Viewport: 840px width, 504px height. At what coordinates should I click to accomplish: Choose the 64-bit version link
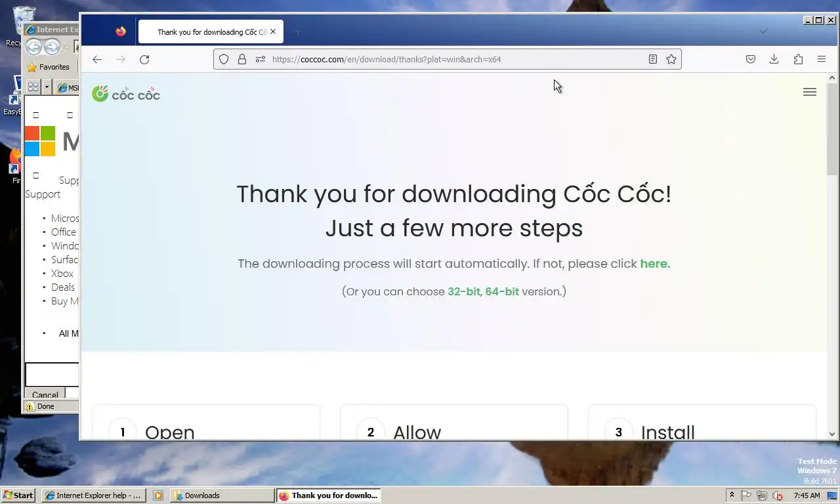pos(502,291)
